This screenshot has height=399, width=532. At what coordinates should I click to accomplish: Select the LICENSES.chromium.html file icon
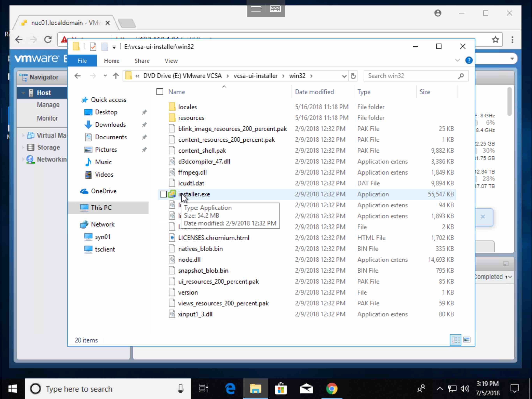(x=172, y=238)
